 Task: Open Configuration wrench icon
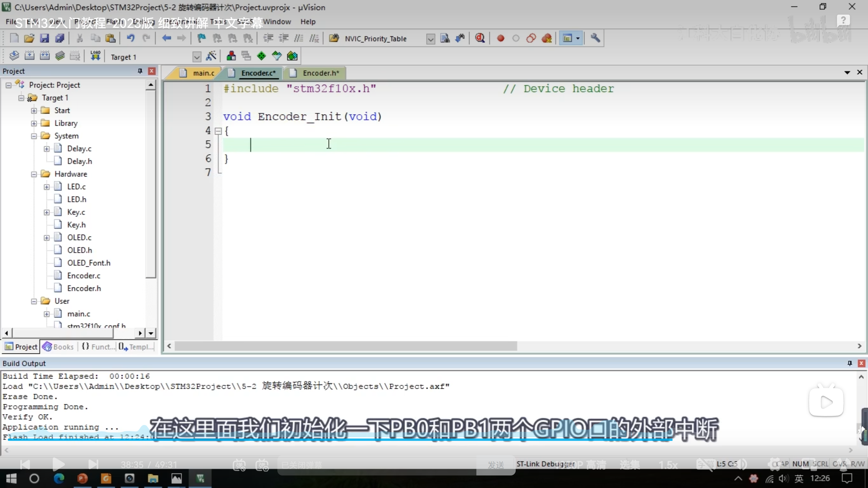(x=595, y=38)
